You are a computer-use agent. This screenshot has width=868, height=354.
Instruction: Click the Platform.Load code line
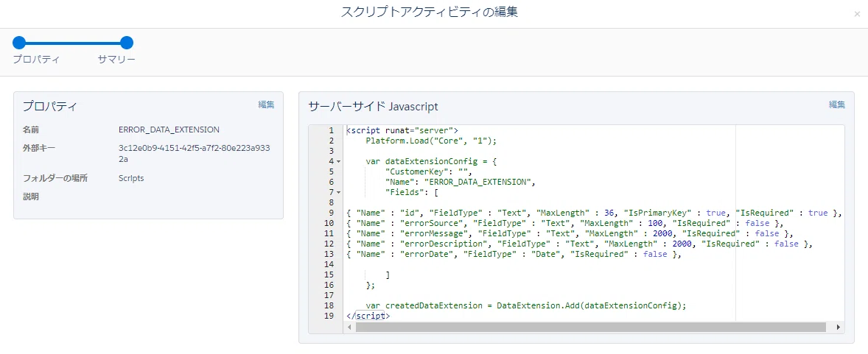431,141
